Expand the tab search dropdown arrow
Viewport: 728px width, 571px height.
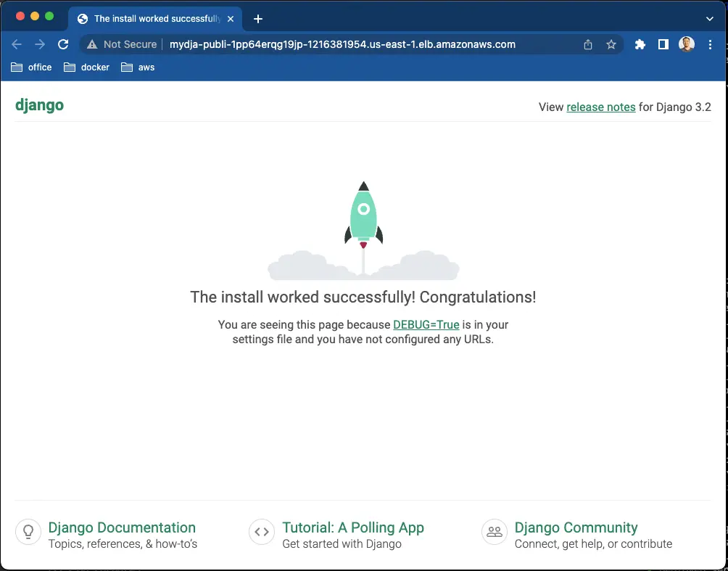point(709,19)
